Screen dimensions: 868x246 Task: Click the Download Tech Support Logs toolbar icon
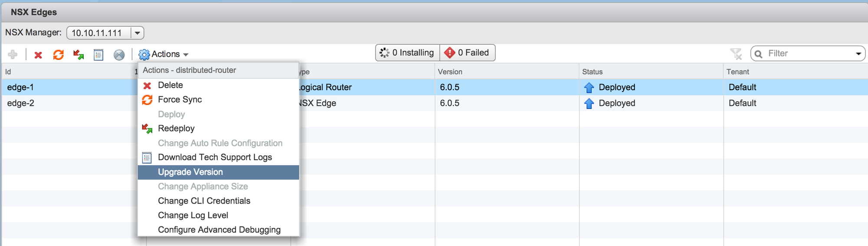pyautogui.click(x=99, y=55)
